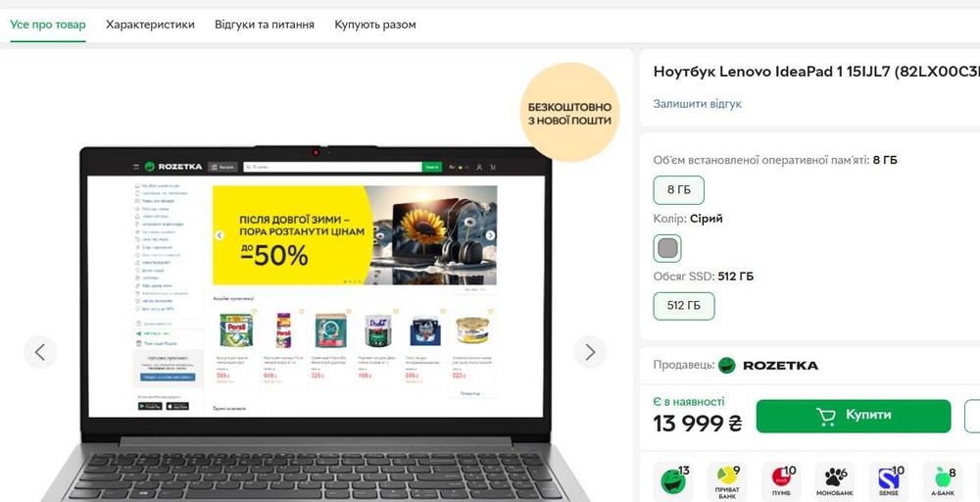Choose the grey (Сірий) color swatch
The width and height of the screenshot is (980, 502).
[x=667, y=248]
